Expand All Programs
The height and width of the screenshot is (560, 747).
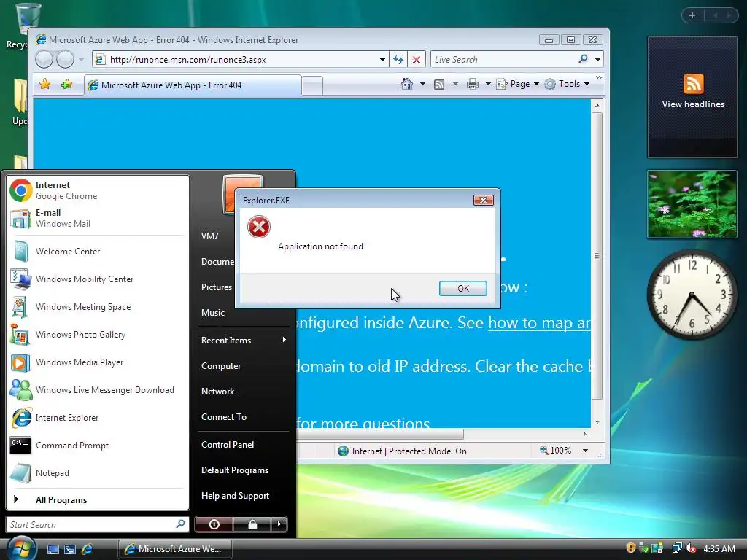(98, 499)
